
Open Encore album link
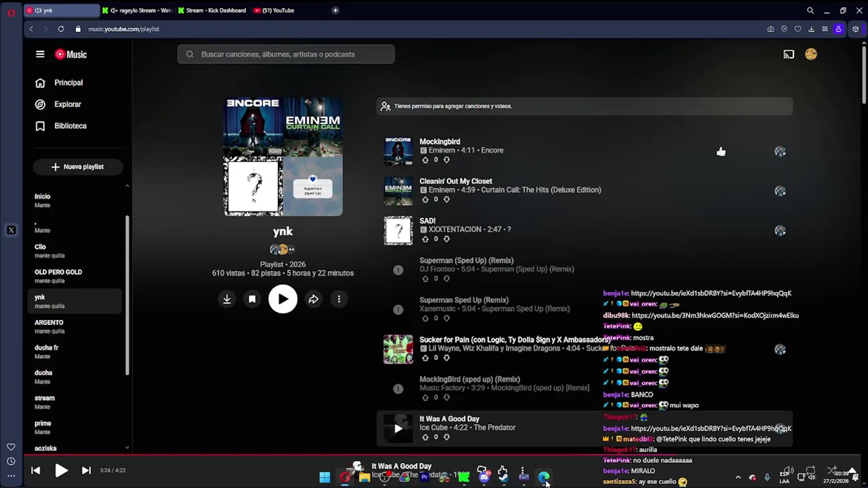point(492,150)
